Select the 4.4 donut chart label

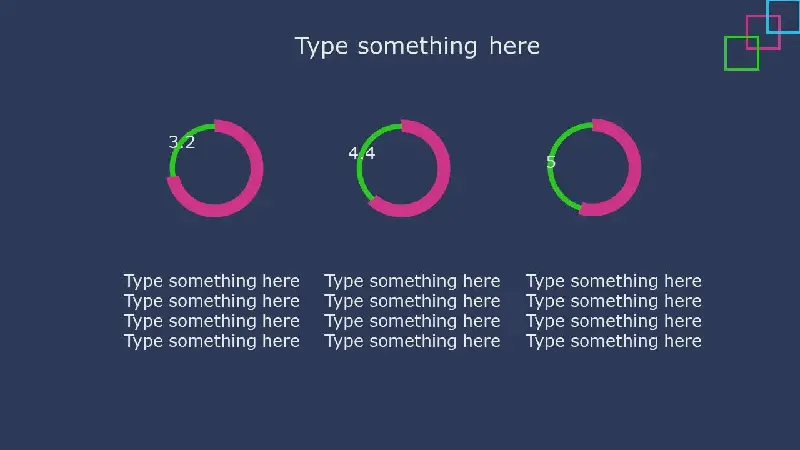pos(361,153)
